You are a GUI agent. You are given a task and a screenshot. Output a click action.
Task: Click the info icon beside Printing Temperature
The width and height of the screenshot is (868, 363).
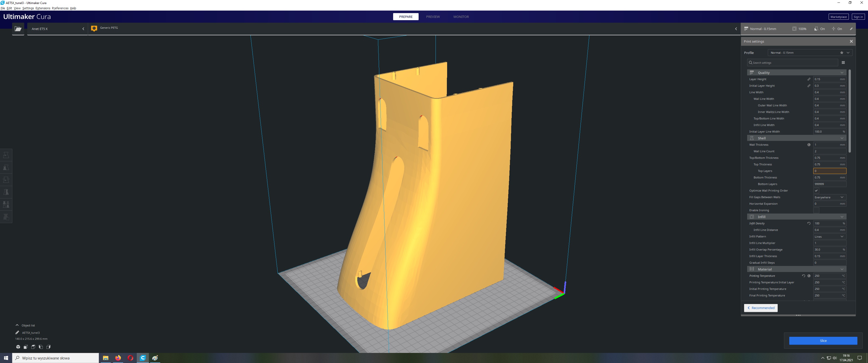pos(809,276)
